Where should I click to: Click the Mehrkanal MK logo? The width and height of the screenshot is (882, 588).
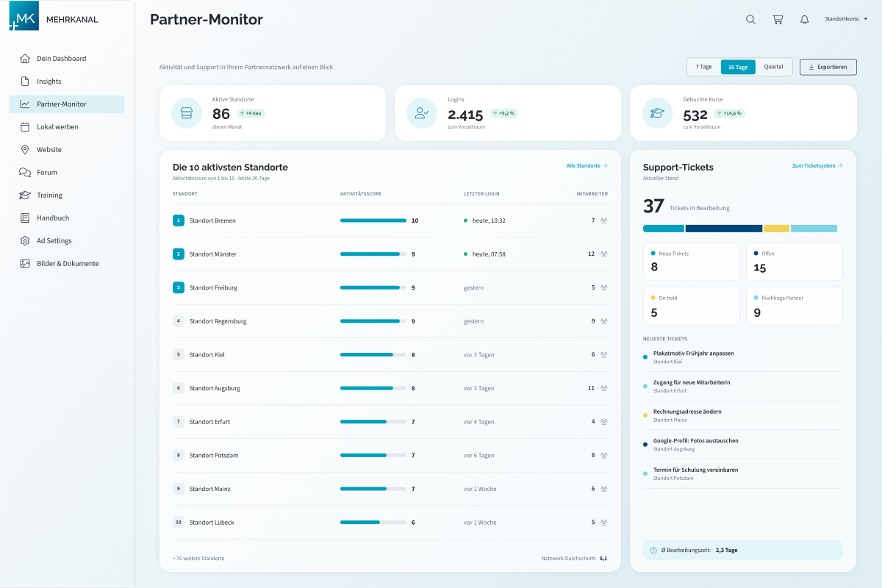[x=24, y=15]
